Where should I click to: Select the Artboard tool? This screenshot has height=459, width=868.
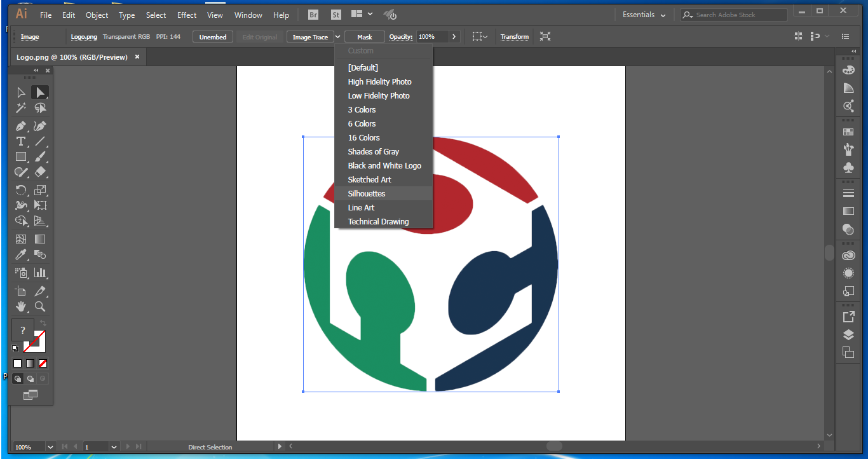(21, 291)
